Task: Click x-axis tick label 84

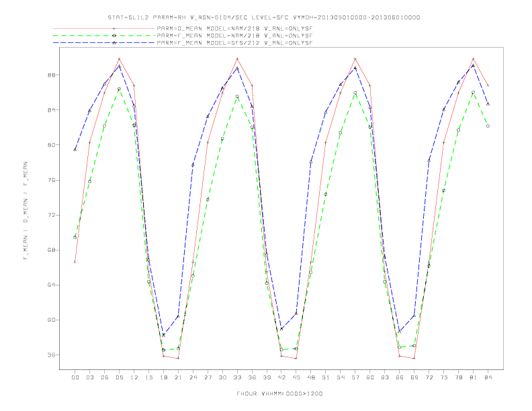Action: [x=488, y=377]
